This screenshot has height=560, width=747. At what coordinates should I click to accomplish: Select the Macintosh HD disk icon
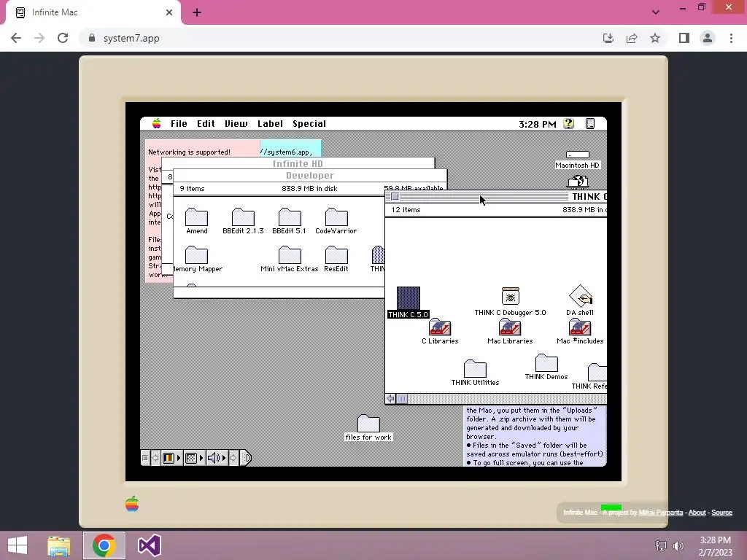(578, 155)
